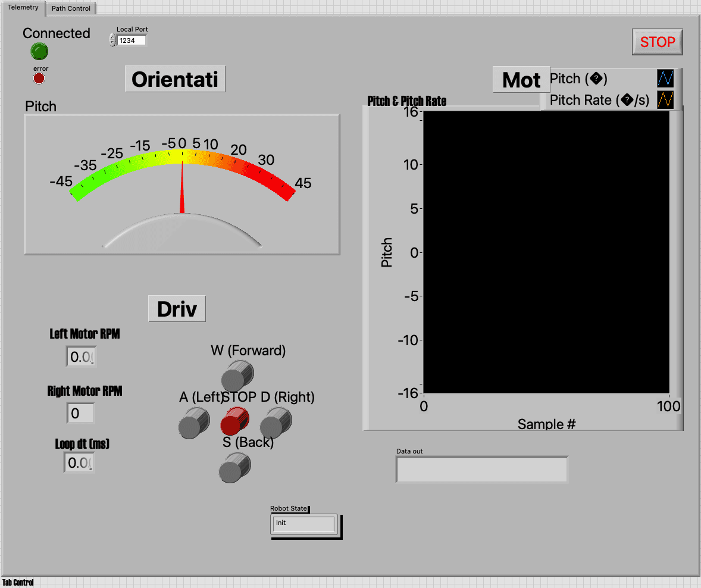Switch to the Path Control tab

tap(71, 8)
